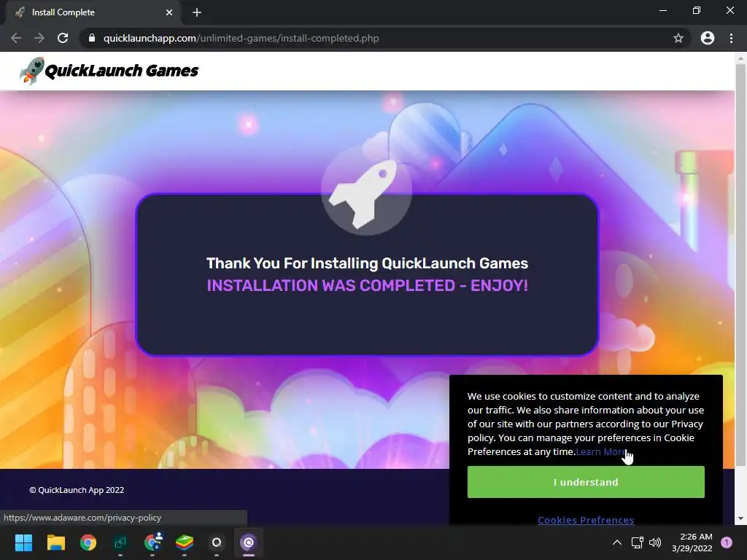Select the Install Complete tab
Image resolution: width=747 pixels, height=560 pixels.
[94, 12]
